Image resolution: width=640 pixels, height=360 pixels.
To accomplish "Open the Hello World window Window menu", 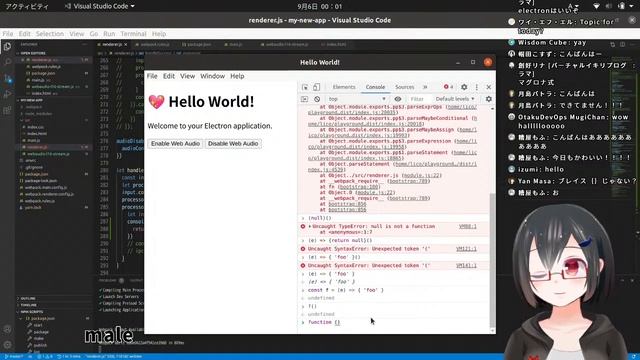I will tap(212, 76).
